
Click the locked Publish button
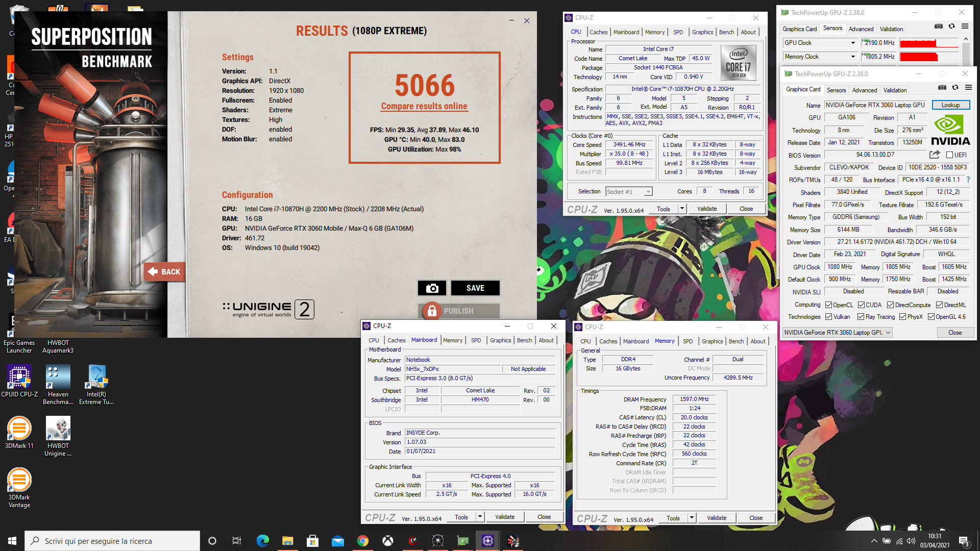[458, 311]
